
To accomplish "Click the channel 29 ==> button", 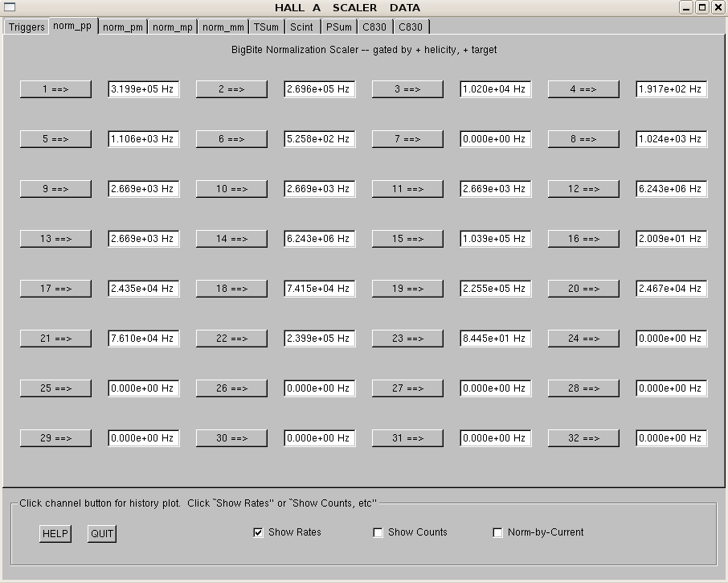I will pos(55,438).
